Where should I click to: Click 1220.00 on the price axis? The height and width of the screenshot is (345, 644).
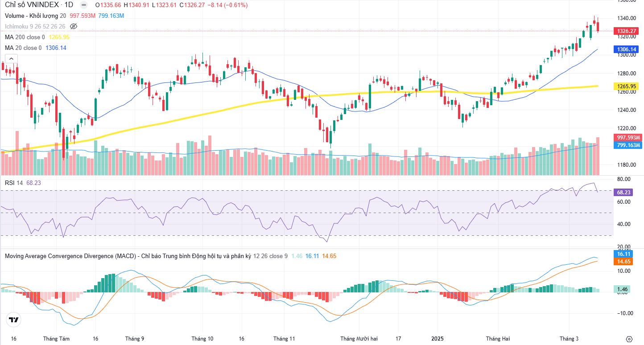[x=626, y=128]
